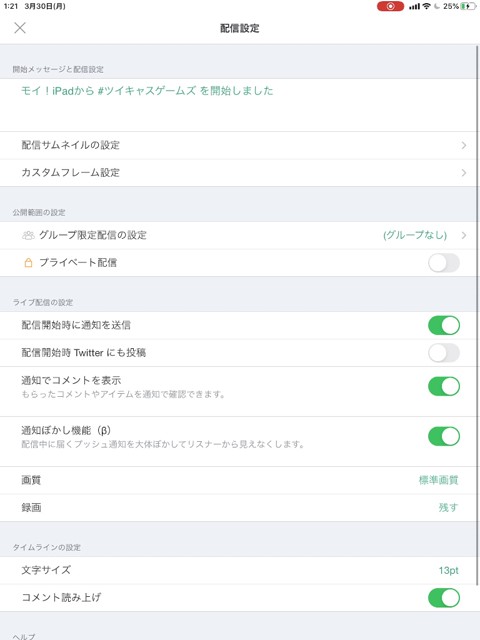Change 画質 value 標準画質

pyautogui.click(x=438, y=480)
